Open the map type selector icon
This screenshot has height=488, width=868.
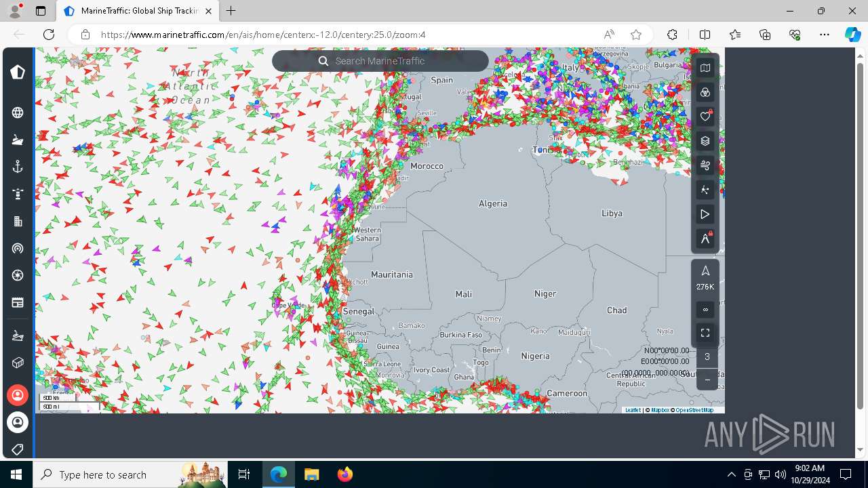(705, 68)
